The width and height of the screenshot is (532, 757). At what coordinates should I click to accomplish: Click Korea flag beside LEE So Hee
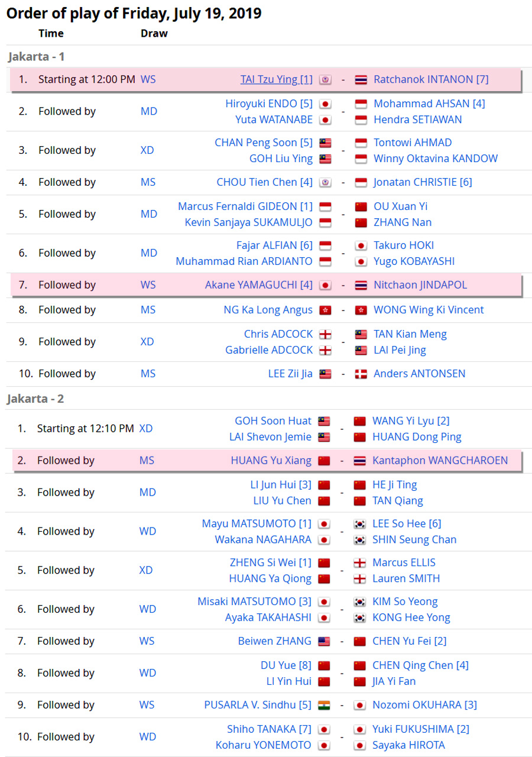pos(360,523)
